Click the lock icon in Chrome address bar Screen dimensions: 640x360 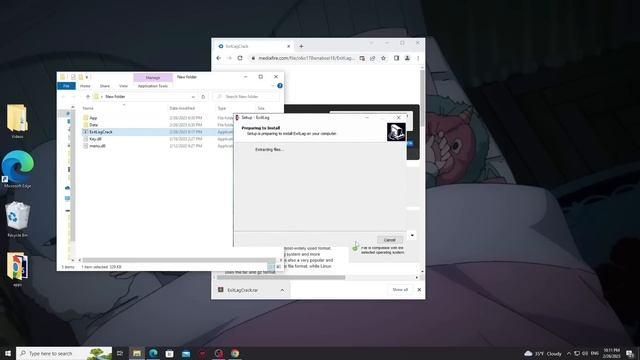(253, 58)
